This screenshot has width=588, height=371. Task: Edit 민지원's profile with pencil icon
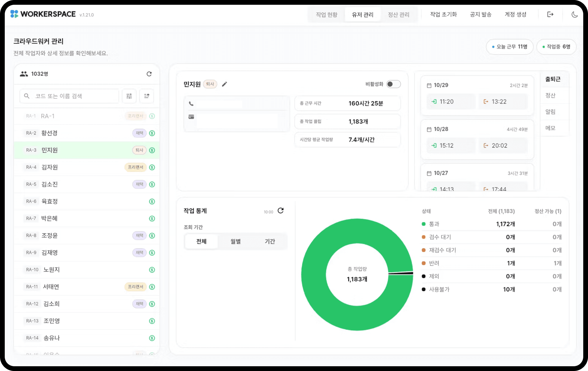pyautogui.click(x=224, y=84)
